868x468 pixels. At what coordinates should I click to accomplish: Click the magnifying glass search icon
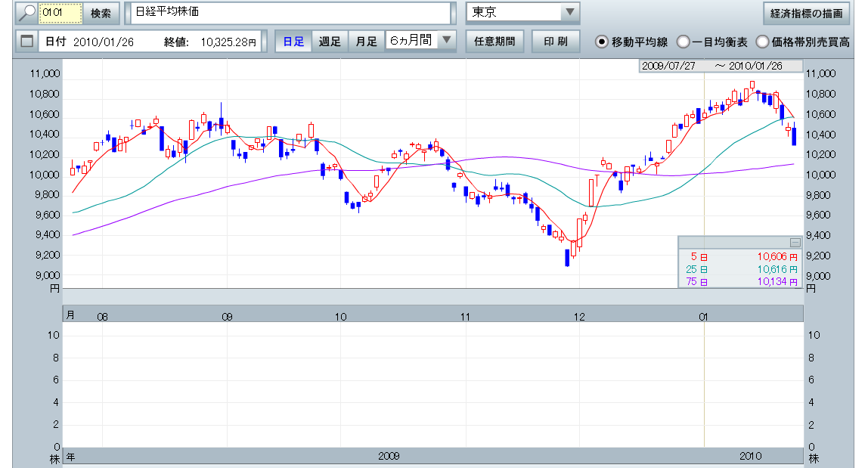click(x=27, y=13)
